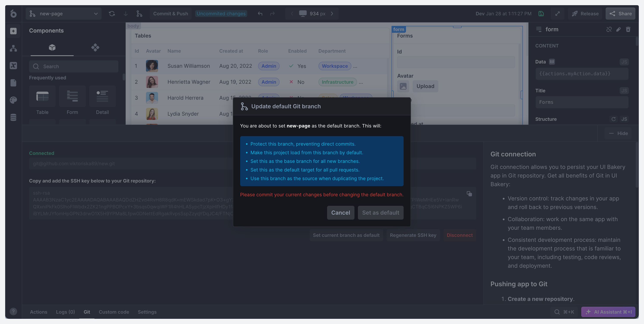Screen dimensions: 644x324
Task: Click the green save file icon
Action: click(541, 14)
